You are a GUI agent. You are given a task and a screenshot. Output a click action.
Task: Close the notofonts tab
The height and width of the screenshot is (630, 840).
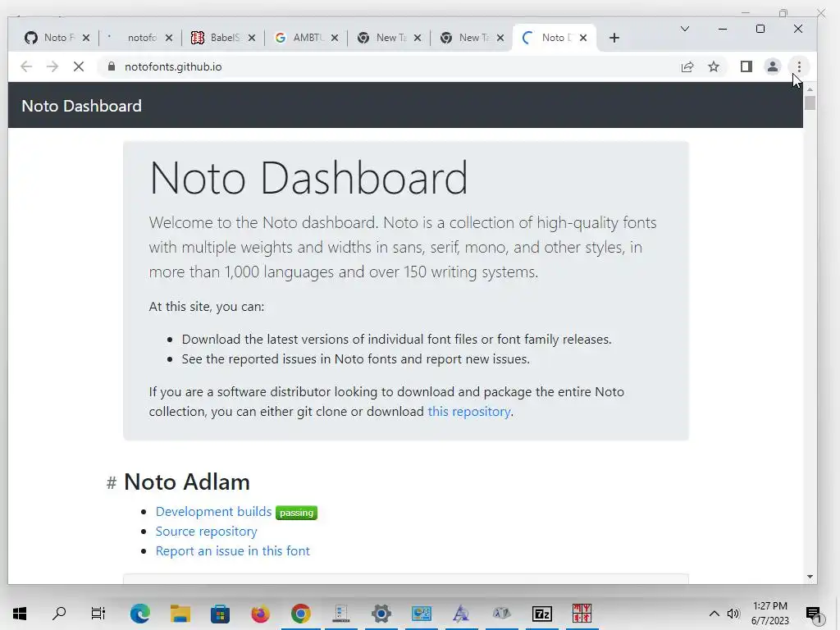point(169,38)
